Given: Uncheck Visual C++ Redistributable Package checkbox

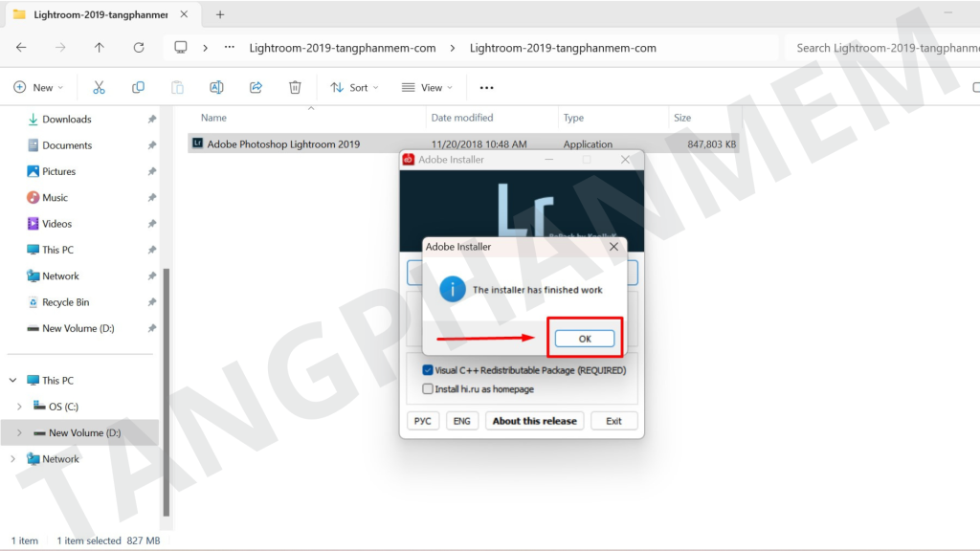Looking at the screenshot, I should [x=428, y=370].
